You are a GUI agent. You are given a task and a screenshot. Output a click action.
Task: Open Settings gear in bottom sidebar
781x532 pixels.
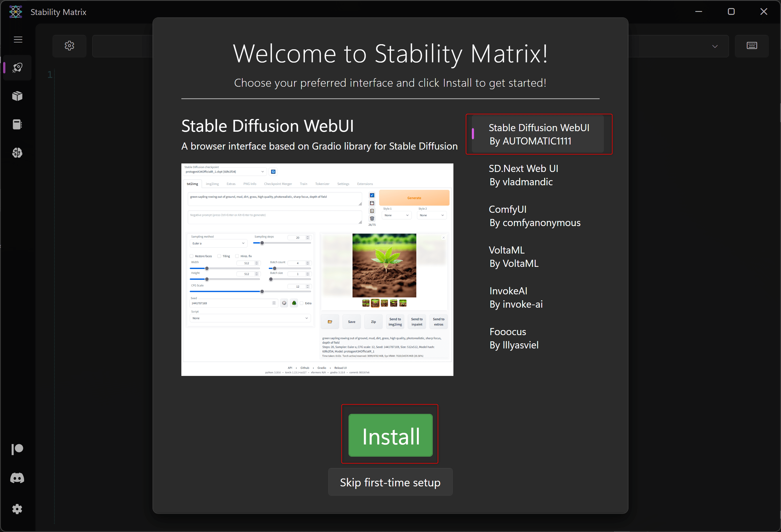click(18, 509)
